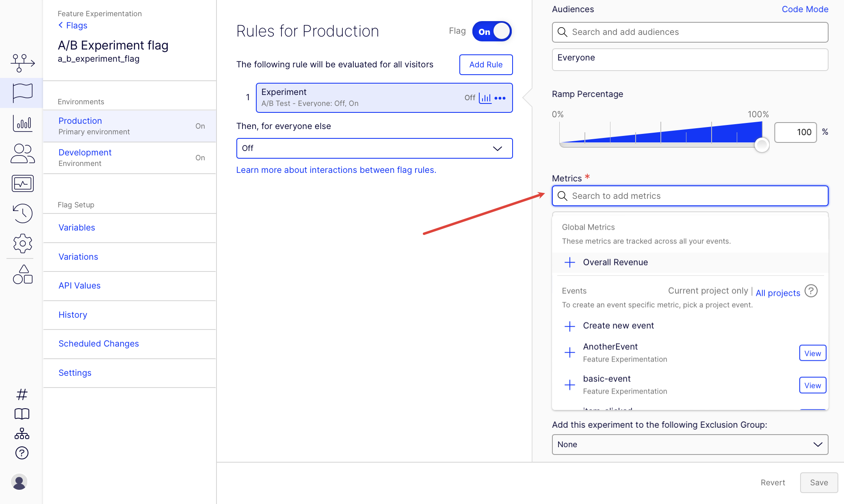Select the shapes components icon in sidebar
Viewport: 844px width, 504px height.
pyautogui.click(x=22, y=275)
